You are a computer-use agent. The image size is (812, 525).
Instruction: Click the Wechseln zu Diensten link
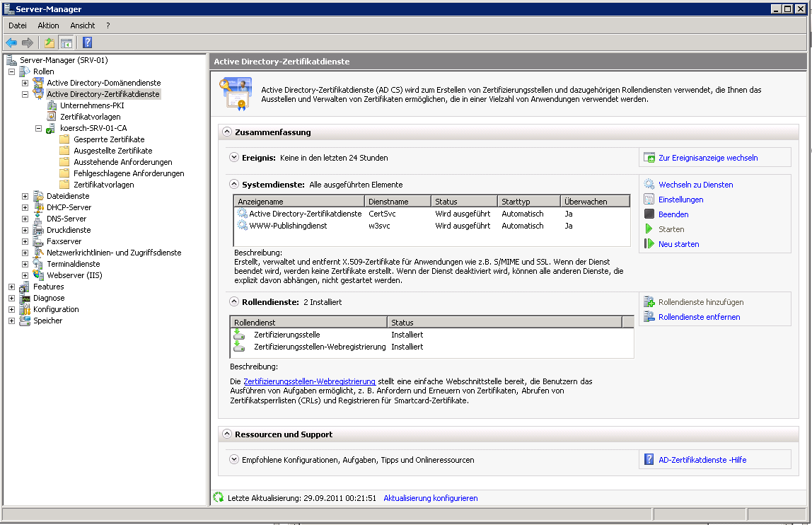pyautogui.click(x=695, y=185)
